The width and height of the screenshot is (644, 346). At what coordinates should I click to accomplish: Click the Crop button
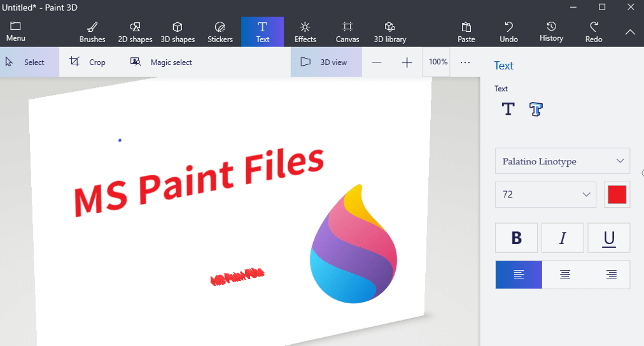click(88, 62)
